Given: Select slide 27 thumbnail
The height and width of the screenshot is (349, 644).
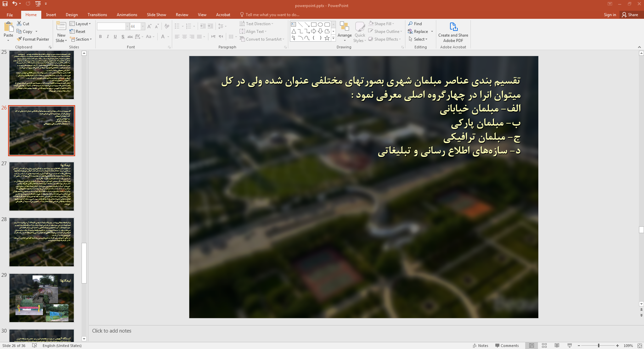Looking at the screenshot, I should point(42,186).
